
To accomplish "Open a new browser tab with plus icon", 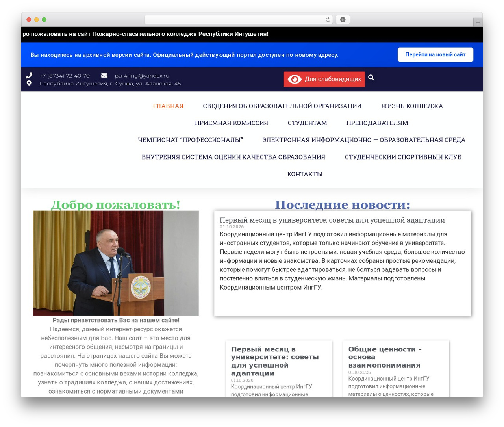I will 478,22.
